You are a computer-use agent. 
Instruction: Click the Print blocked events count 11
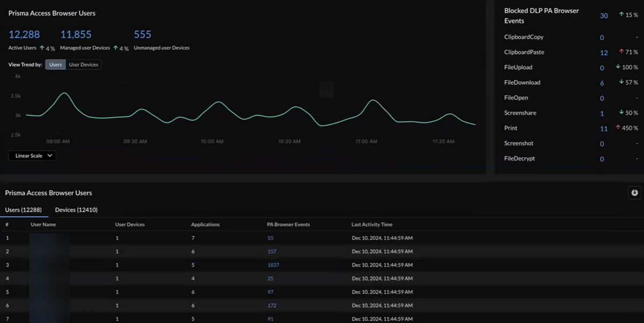point(604,129)
